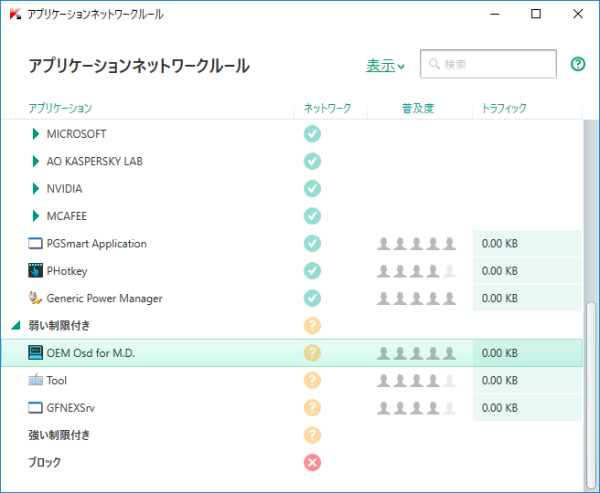
Task: Click PGSmart Application window icon
Action: pos(35,243)
